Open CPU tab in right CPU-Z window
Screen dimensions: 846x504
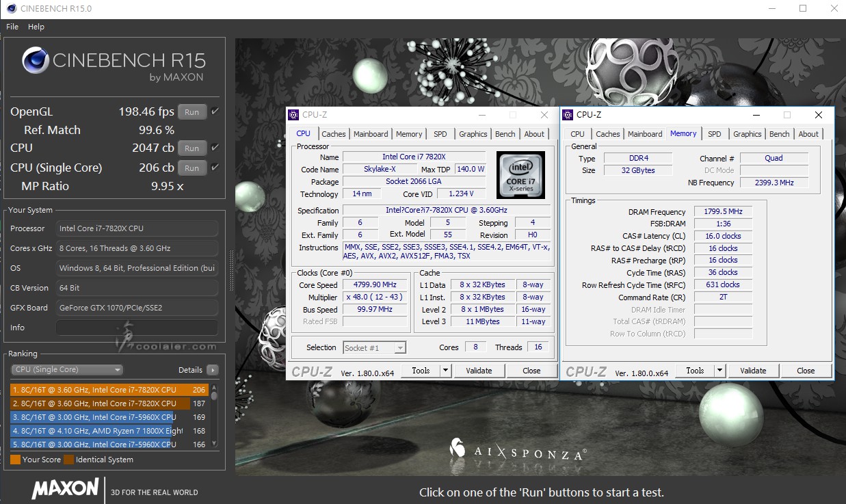578,134
